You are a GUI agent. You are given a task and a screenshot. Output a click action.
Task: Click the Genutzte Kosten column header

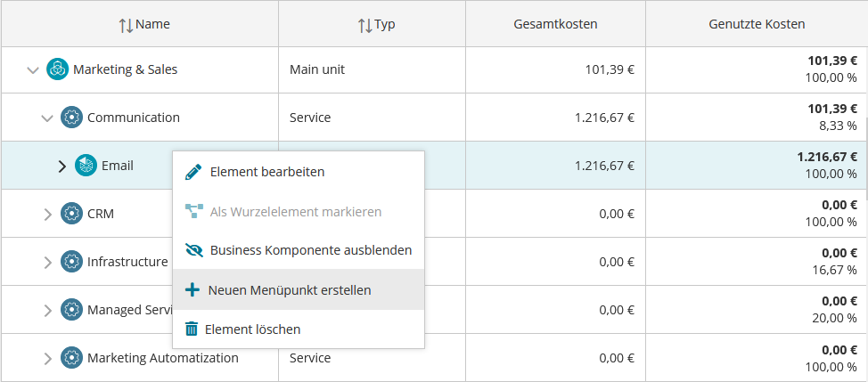pos(757,24)
